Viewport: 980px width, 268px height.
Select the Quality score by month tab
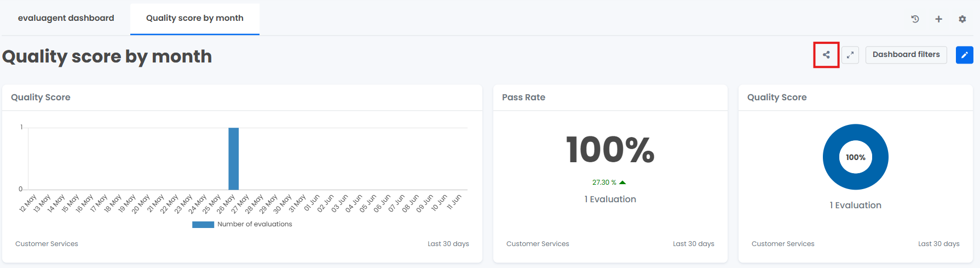[x=195, y=18]
